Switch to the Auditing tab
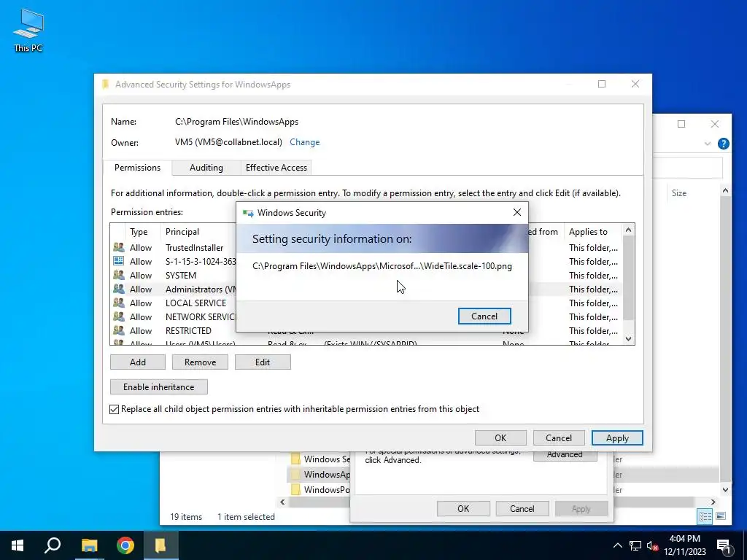Image resolution: width=747 pixels, height=560 pixels. tap(206, 168)
